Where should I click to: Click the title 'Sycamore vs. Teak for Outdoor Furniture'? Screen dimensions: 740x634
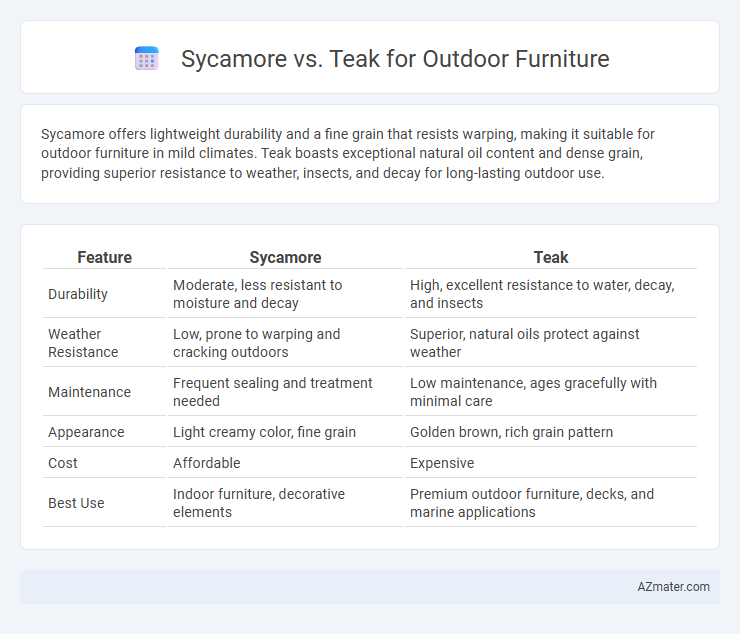tap(395, 59)
